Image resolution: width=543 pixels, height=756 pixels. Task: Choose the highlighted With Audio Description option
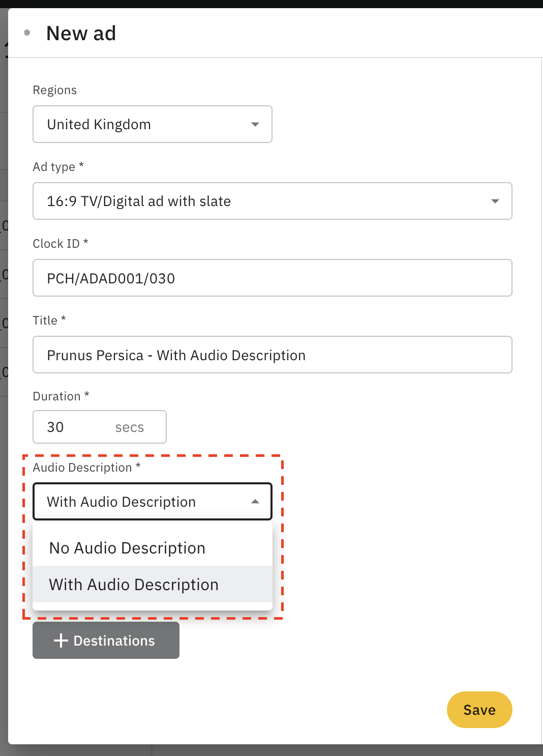click(134, 585)
